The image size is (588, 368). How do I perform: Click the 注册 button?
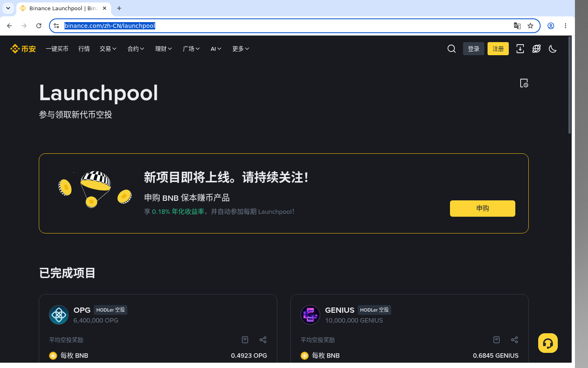point(498,49)
